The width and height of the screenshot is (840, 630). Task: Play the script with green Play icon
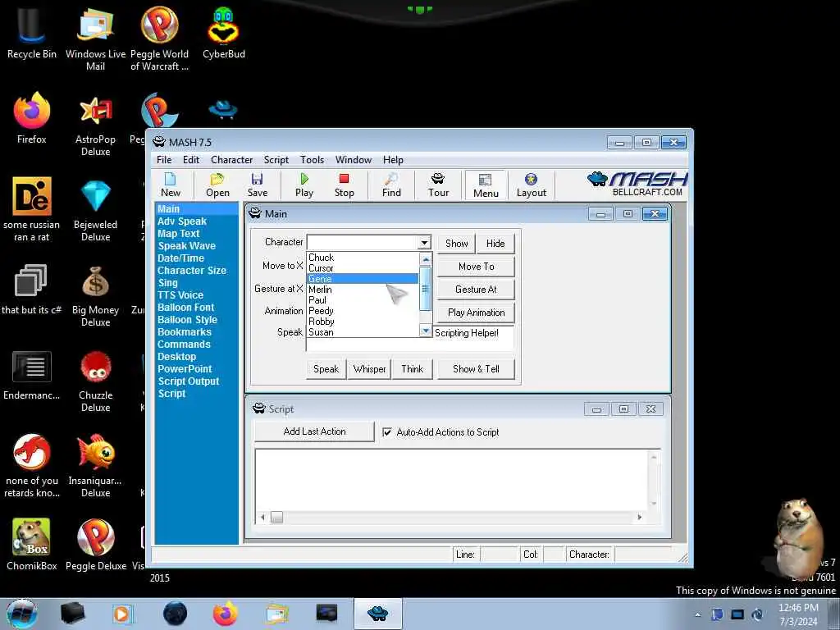[304, 185]
